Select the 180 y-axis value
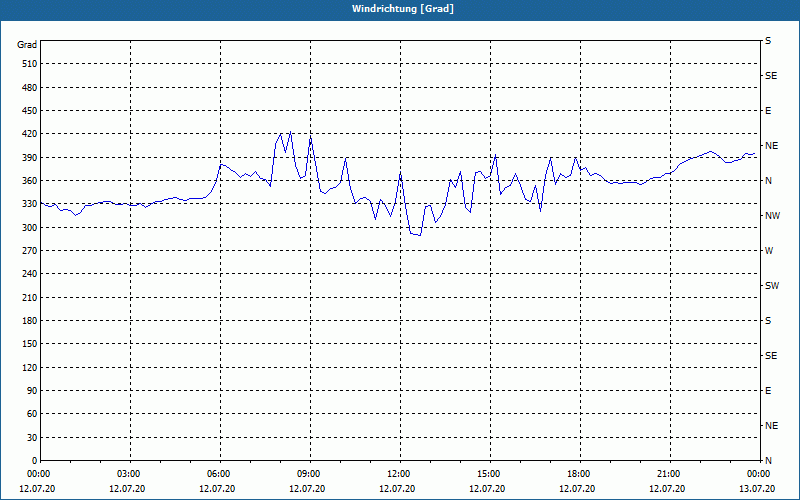The width and height of the screenshot is (800, 500). [x=30, y=321]
